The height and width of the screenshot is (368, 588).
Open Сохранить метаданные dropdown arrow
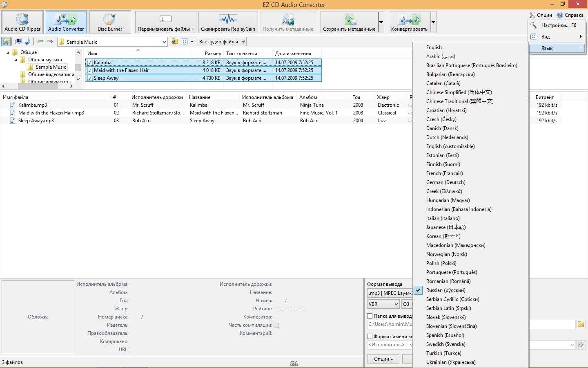pos(381,22)
